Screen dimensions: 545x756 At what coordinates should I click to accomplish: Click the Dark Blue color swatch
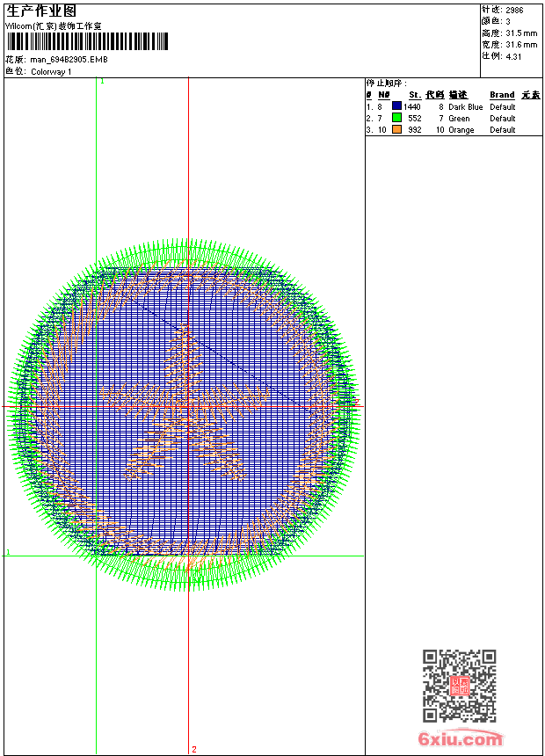click(396, 106)
